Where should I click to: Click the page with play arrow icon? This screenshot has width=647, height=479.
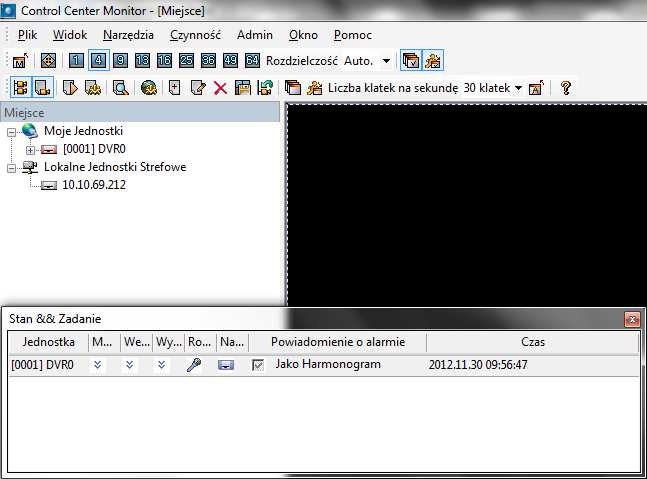[x=70, y=88]
